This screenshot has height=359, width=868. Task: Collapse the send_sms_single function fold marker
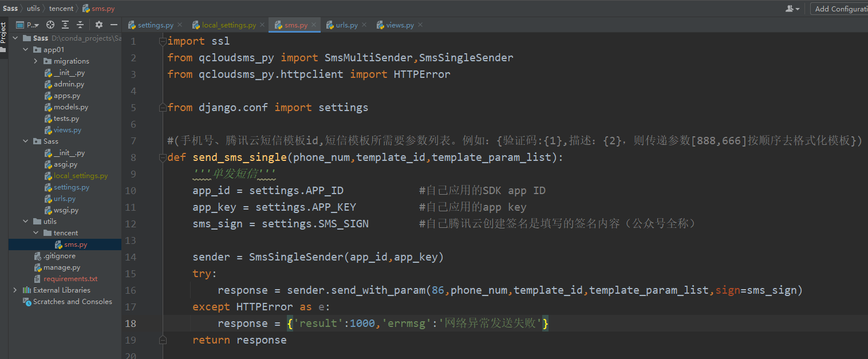click(x=163, y=157)
